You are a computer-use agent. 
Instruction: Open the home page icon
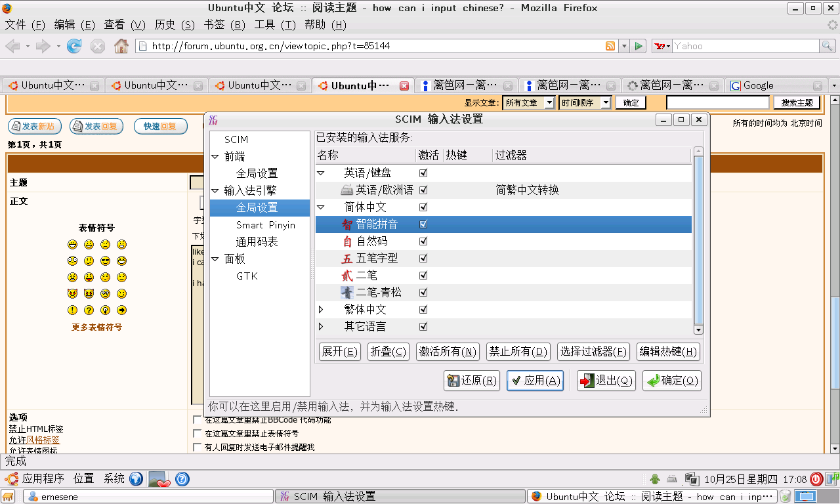(x=121, y=46)
